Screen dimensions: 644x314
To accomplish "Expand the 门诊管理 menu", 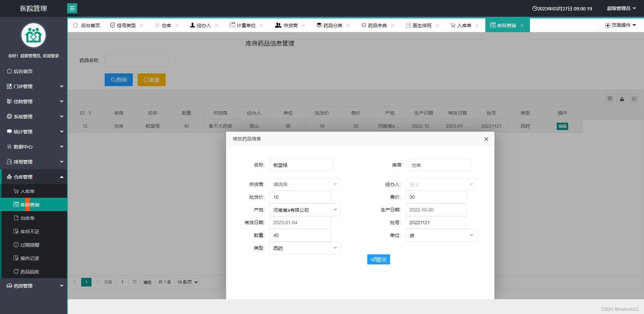I will pyautogui.click(x=34, y=86).
